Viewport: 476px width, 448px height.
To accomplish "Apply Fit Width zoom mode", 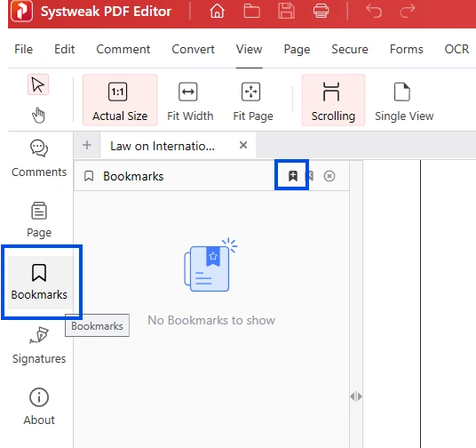I will (190, 102).
